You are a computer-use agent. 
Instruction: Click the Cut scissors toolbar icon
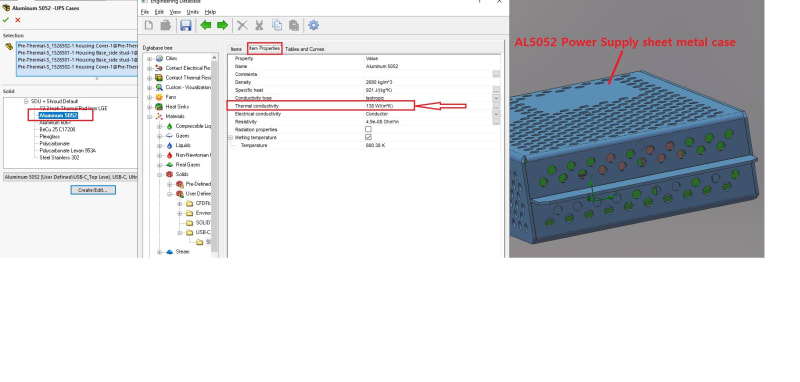click(259, 26)
